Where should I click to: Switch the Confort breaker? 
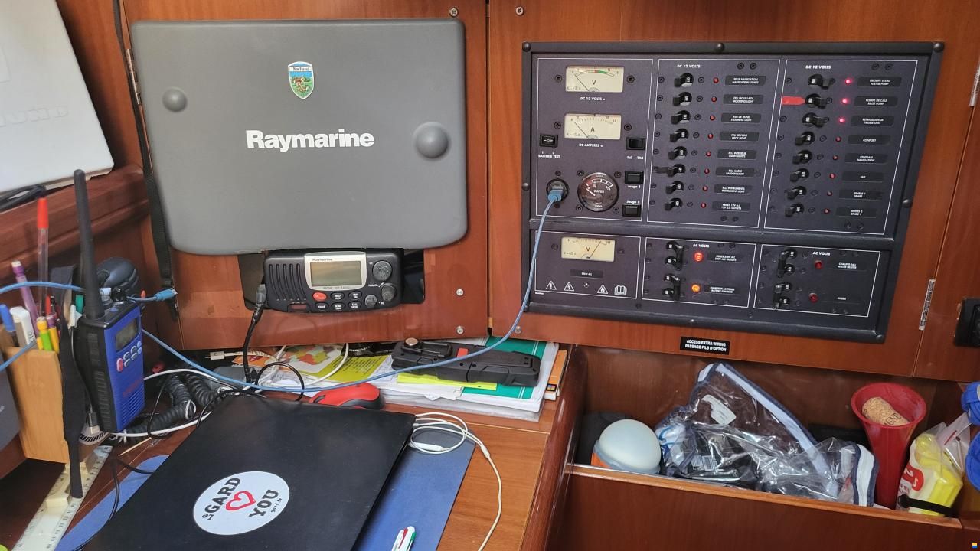[805, 139]
